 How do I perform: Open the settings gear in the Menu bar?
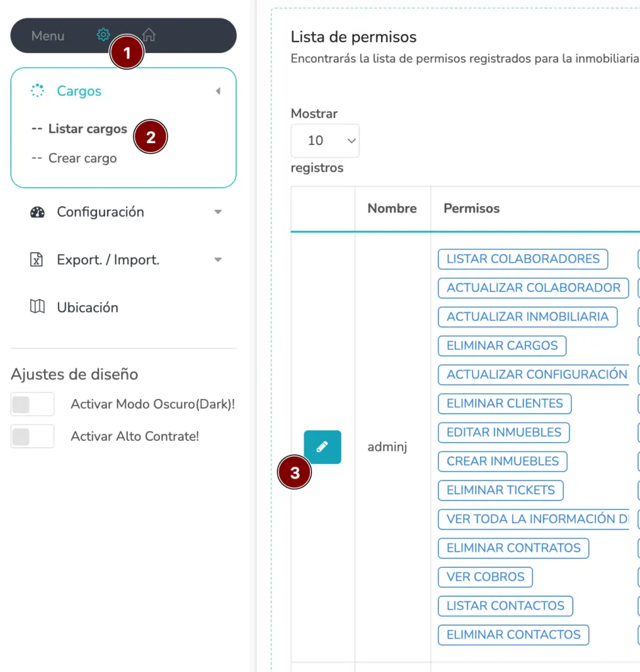point(103,34)
